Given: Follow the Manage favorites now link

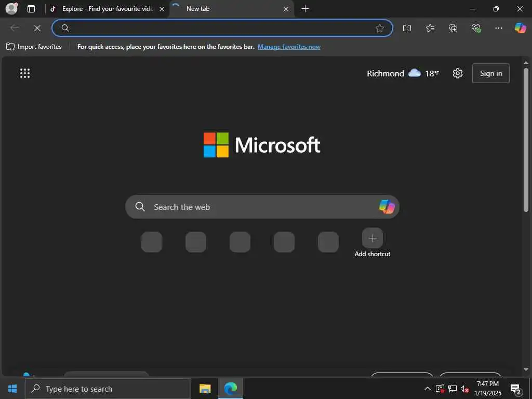Looking at the screenshot, I should point(289,47).
